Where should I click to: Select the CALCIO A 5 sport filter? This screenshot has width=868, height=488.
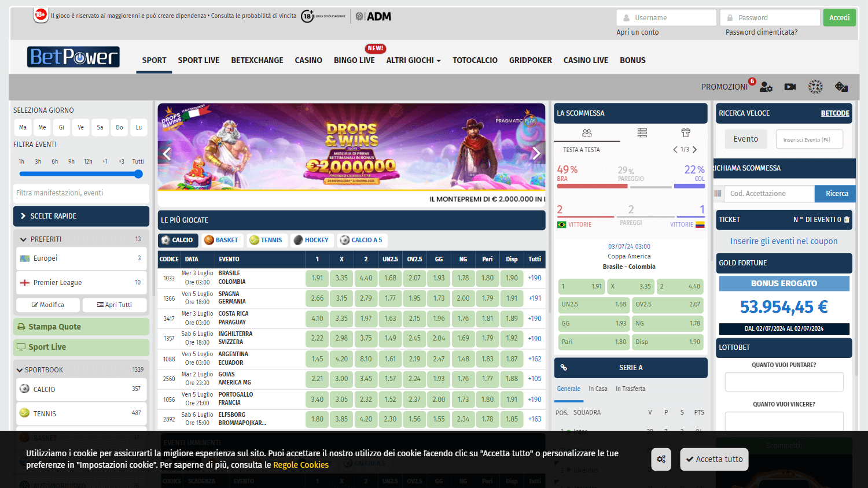362,240
